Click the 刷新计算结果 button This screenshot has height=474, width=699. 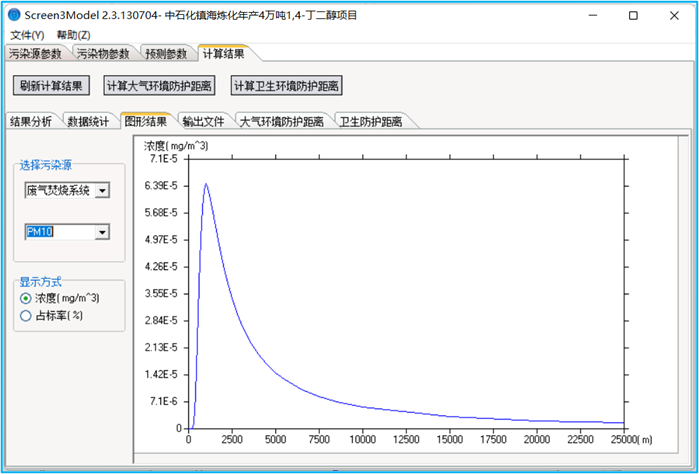point(51,86)
